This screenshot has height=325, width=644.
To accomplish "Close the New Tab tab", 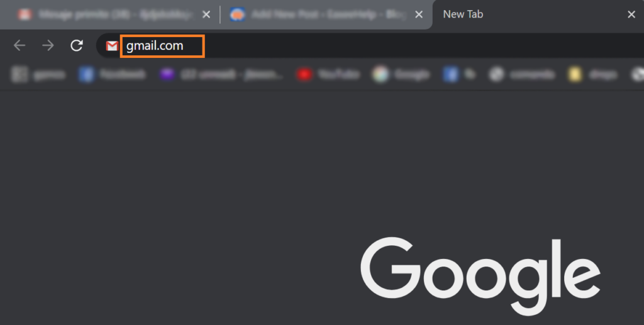I will (x=631, y=15).
